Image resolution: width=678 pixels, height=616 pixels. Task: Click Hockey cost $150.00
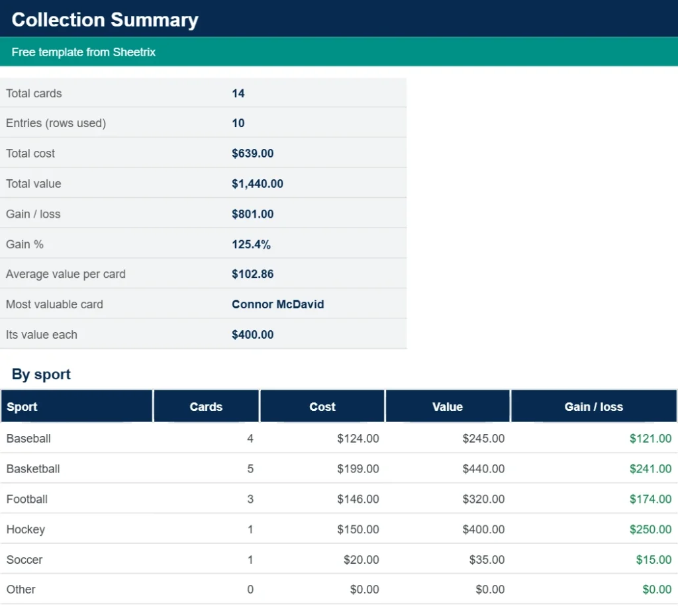[358, 529]
